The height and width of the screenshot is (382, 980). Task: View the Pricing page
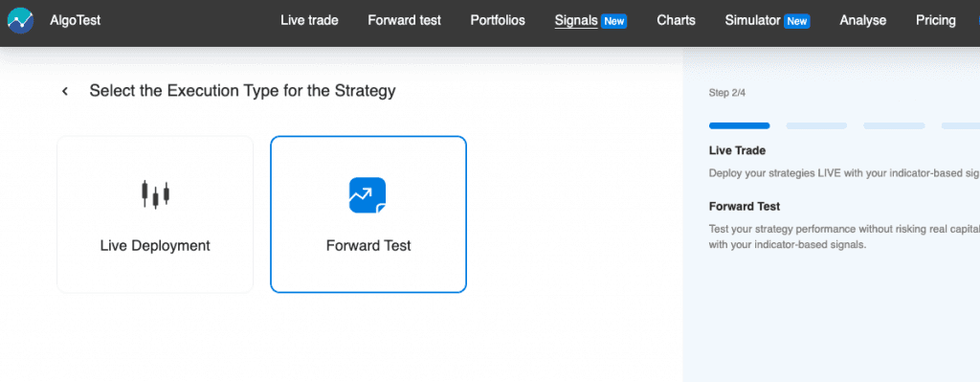[936, 21]
